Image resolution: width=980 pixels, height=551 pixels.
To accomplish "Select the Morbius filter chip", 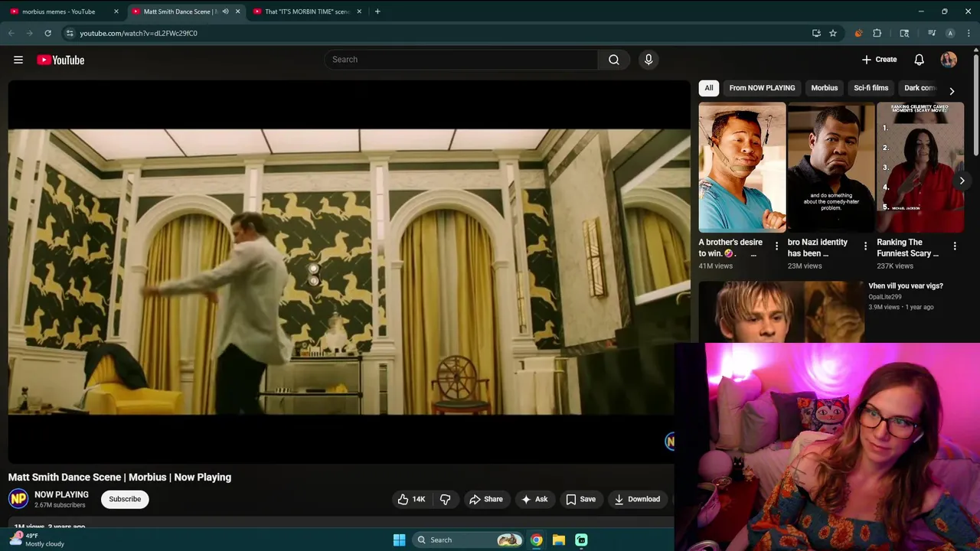I will 825,88.
